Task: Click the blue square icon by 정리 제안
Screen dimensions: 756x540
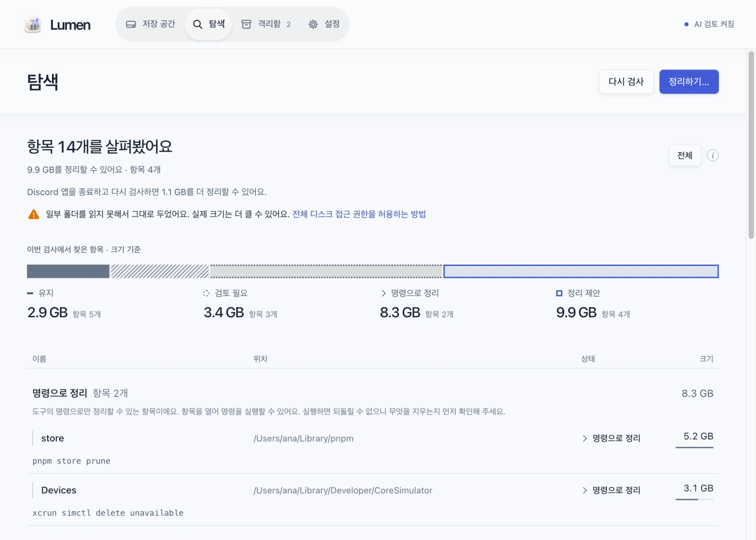Action: tap(559, 293)
